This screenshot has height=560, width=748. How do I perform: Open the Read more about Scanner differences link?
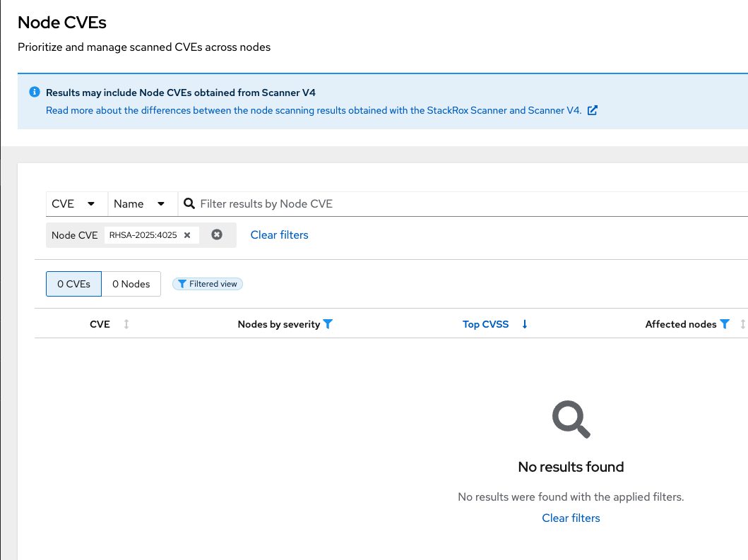[314, 110]
